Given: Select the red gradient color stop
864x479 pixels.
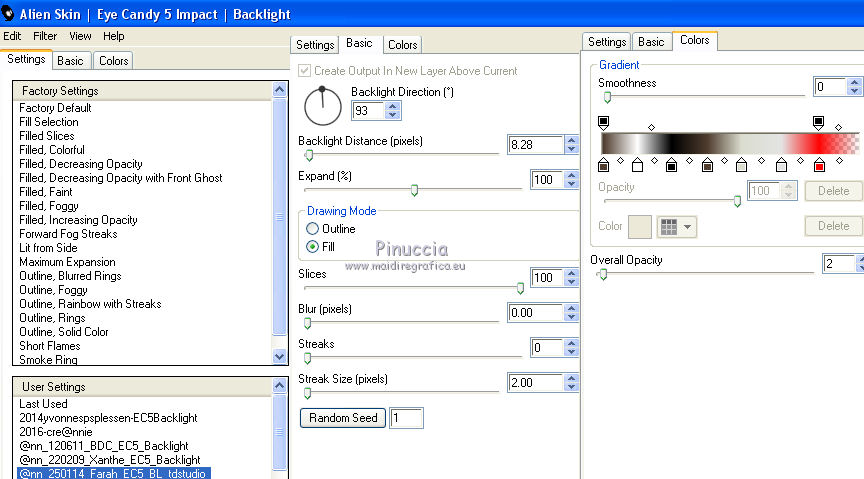Looking at the screenshot, I should pos(819,165).
